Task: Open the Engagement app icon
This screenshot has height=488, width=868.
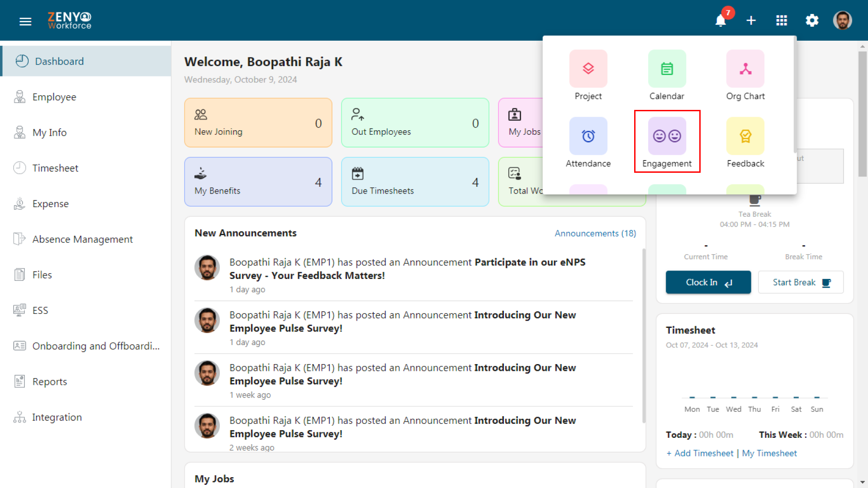Action: click(x=667, y=136)
